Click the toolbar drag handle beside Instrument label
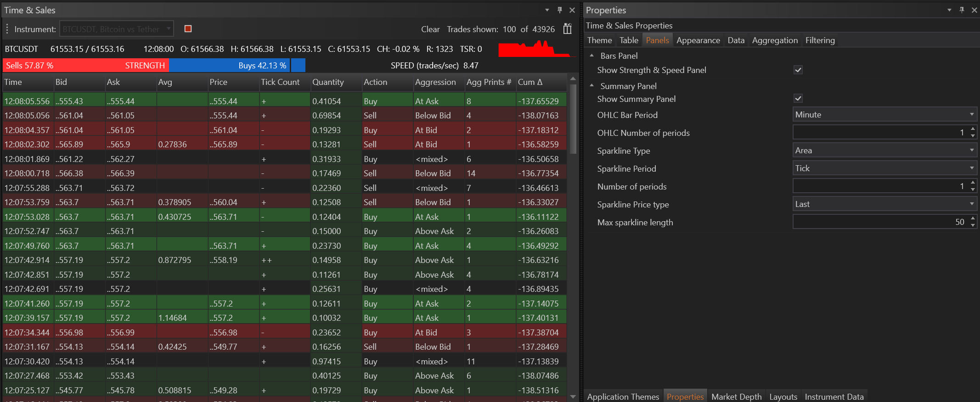980x402 pixels. point(7,29)
